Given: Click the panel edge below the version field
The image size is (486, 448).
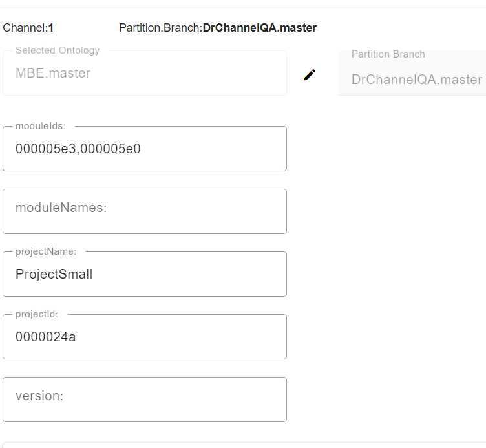Looking at the screenshot, I should tap(243, 445).
